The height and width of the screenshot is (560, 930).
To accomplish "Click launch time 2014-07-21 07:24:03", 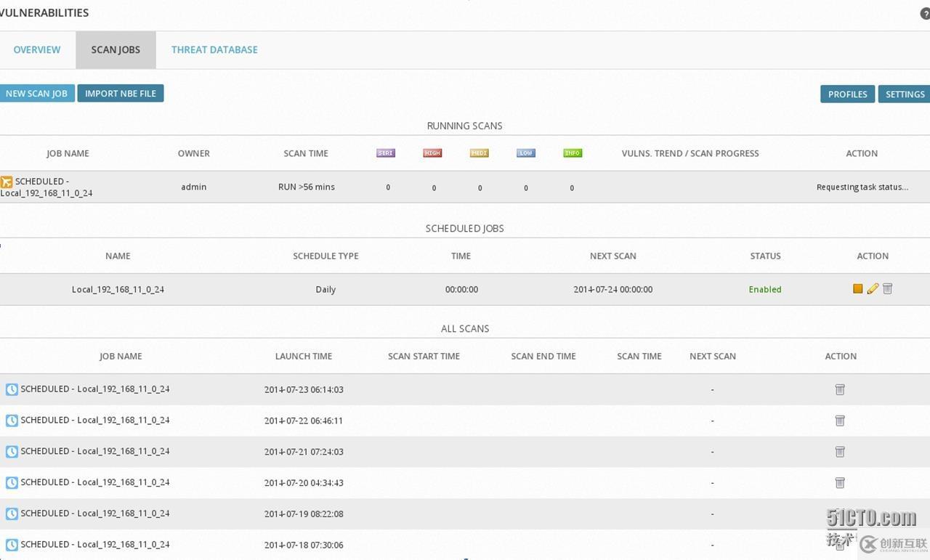I will [304, 452].
